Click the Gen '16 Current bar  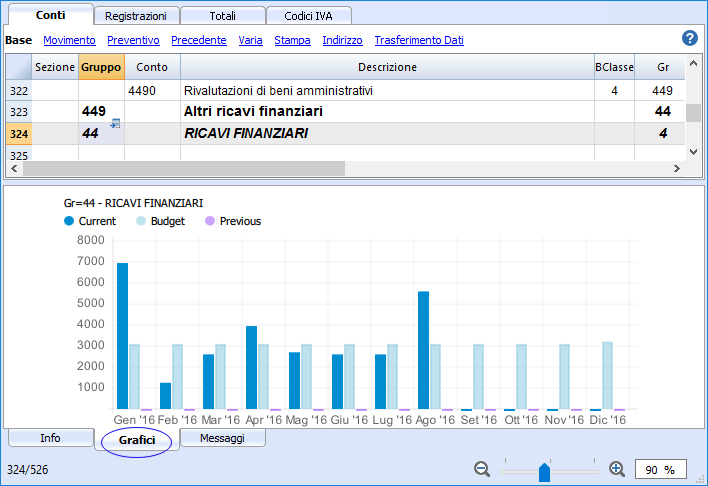pyautogui.click(x=122, y=336)
